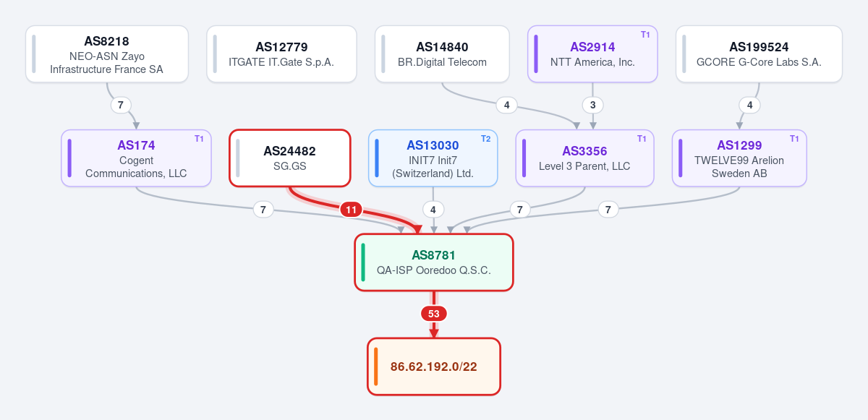Click the 7 edge label below AS8218
This screenshot has height=420, width=868.
point(121,105)
